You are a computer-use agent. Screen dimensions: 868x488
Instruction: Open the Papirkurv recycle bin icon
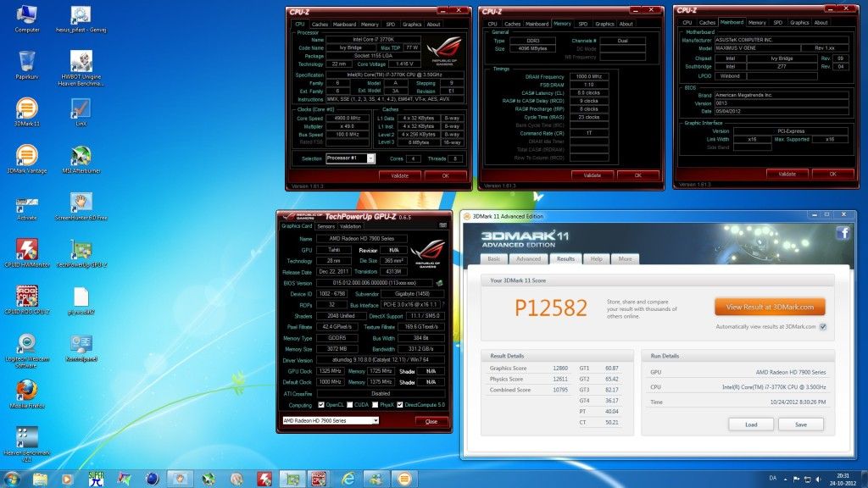point(26,65)
